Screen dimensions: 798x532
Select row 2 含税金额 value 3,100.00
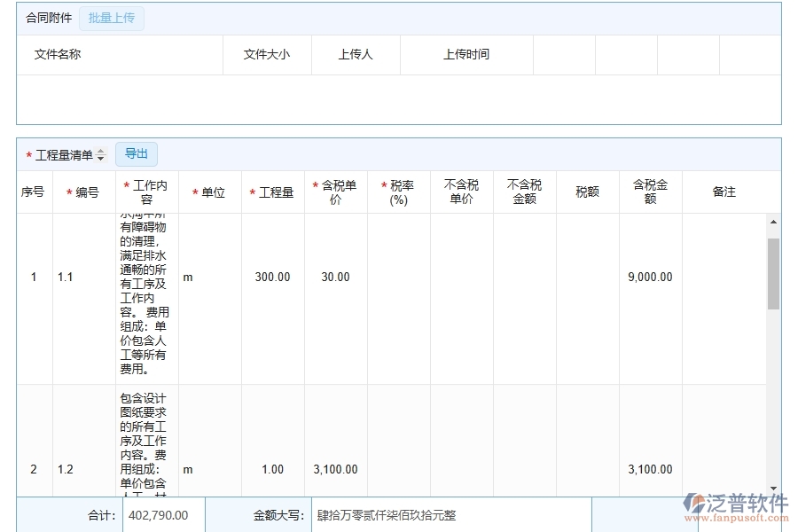(x=650, y=469)
